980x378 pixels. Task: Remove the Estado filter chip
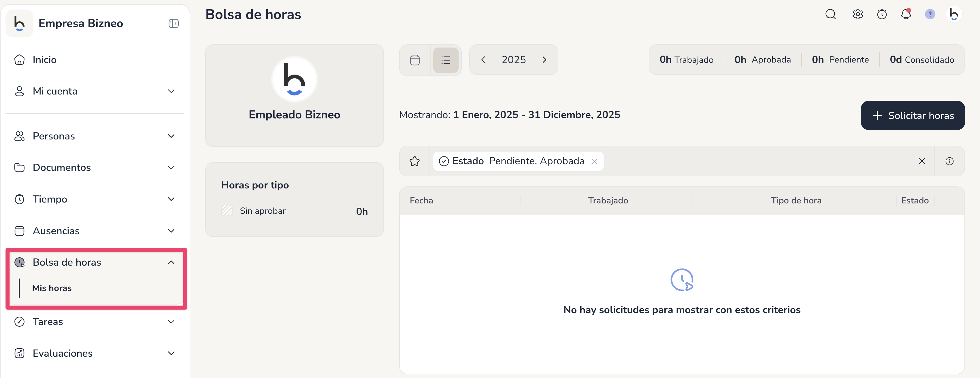[594, 162]
